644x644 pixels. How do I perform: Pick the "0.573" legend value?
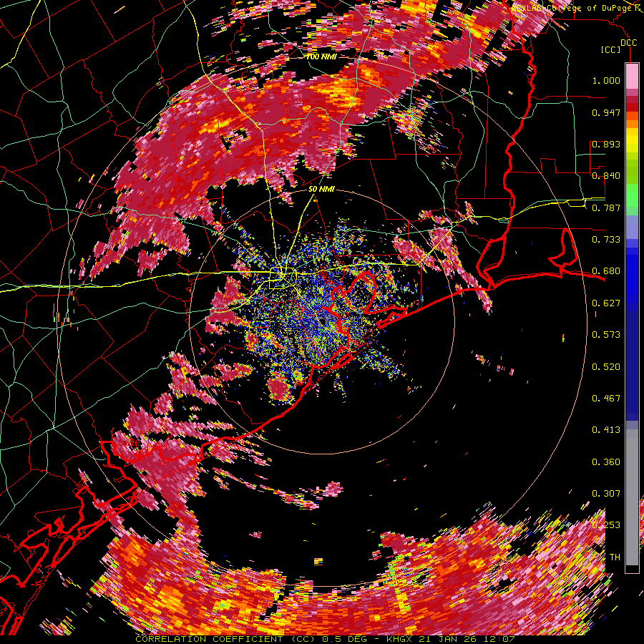point(606,335)
